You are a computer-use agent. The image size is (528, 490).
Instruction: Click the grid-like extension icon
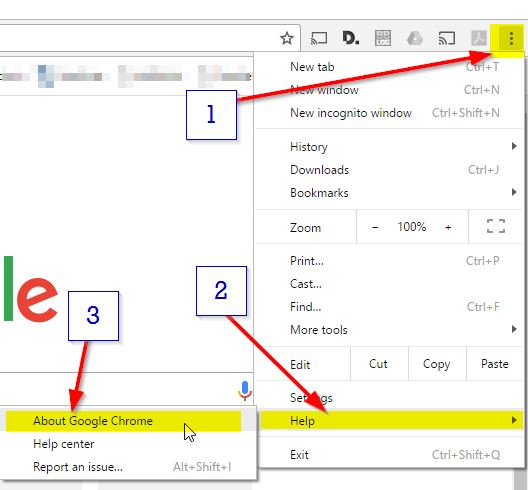click(383, 38)
